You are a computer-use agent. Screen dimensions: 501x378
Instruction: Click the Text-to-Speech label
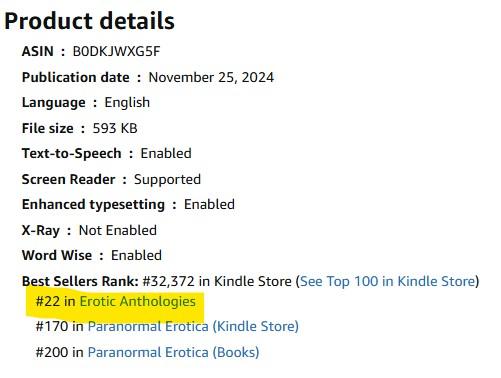click(72, 154)
